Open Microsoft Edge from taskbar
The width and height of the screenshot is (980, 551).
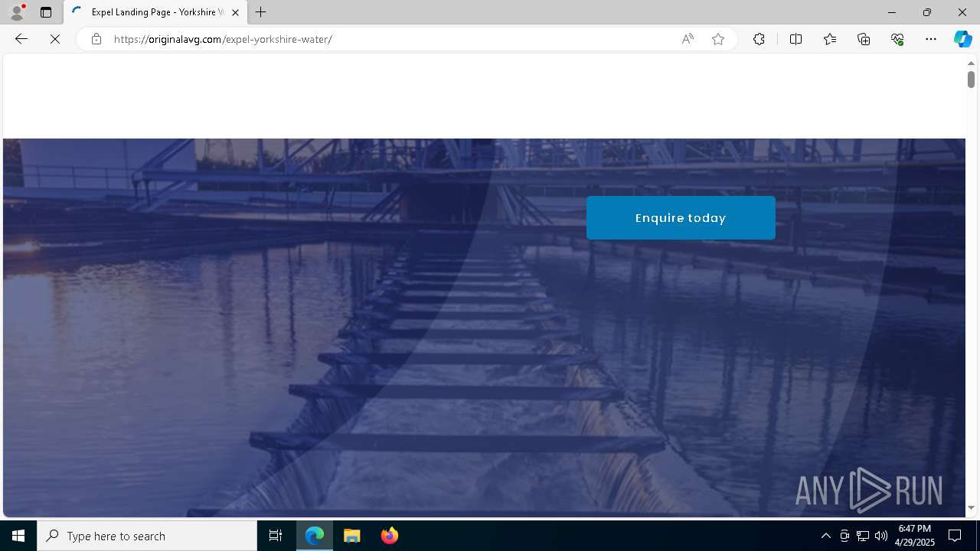click(x=315, y=536)
